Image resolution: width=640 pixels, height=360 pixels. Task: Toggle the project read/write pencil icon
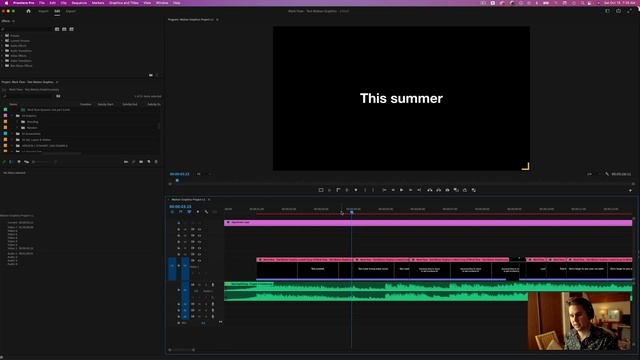4,162
